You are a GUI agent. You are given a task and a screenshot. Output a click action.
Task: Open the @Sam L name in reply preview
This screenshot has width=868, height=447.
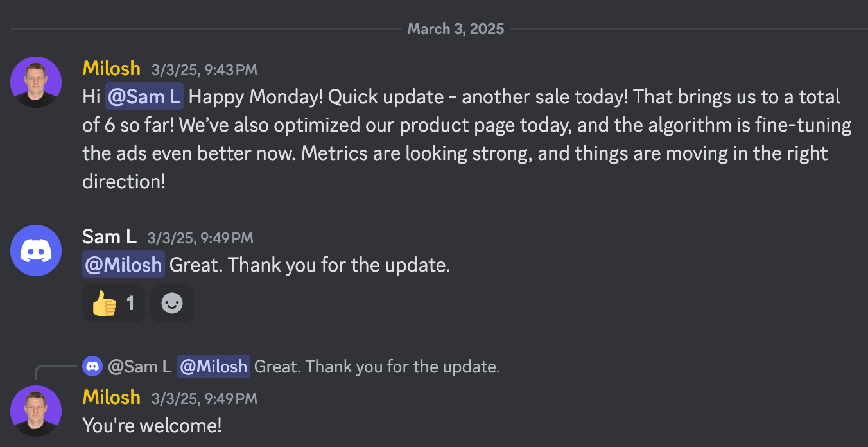[x=139, y=367]
